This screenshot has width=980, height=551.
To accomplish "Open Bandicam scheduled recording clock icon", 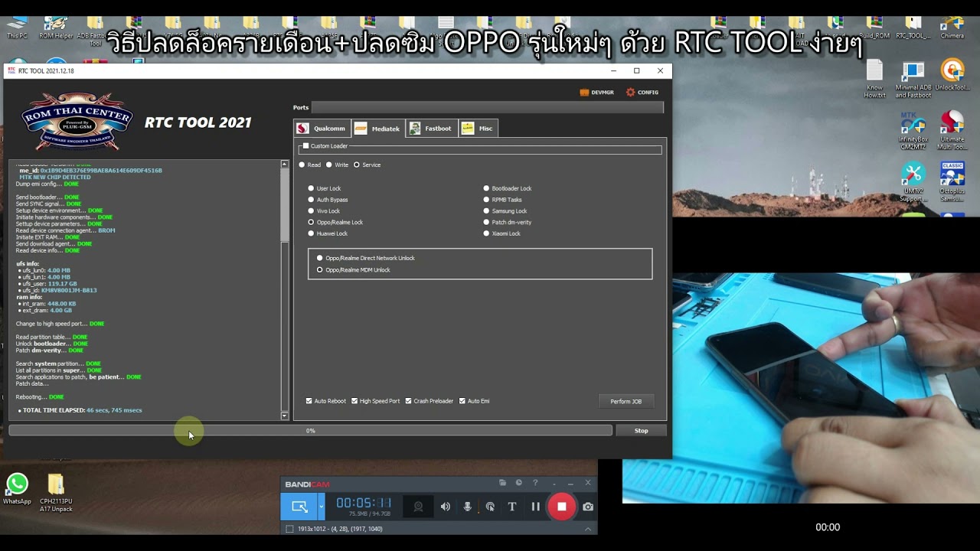I will click(518, 483).
